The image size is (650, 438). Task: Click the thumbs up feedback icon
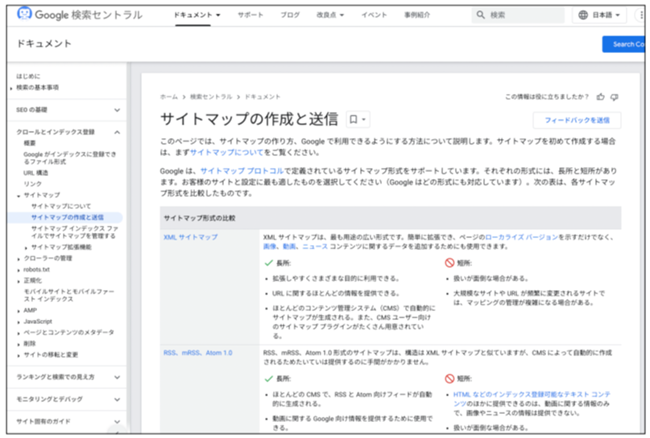point(600,97)
